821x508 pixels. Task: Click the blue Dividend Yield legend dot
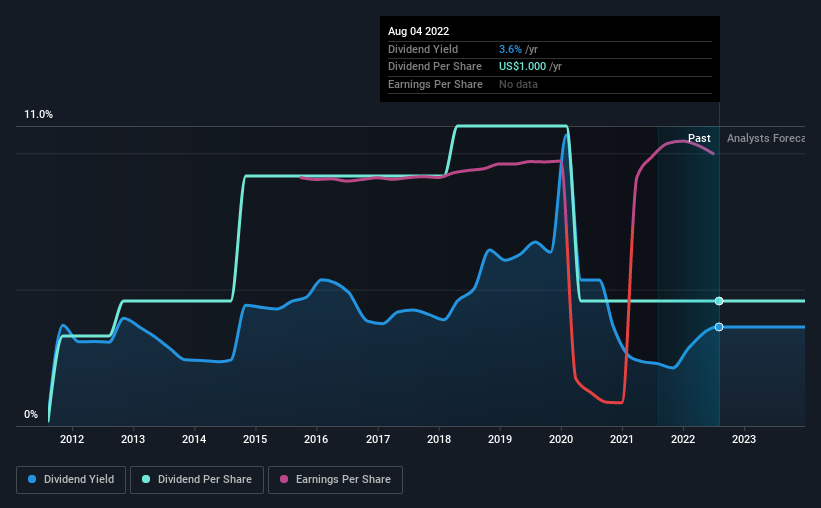tap(32, 479)
